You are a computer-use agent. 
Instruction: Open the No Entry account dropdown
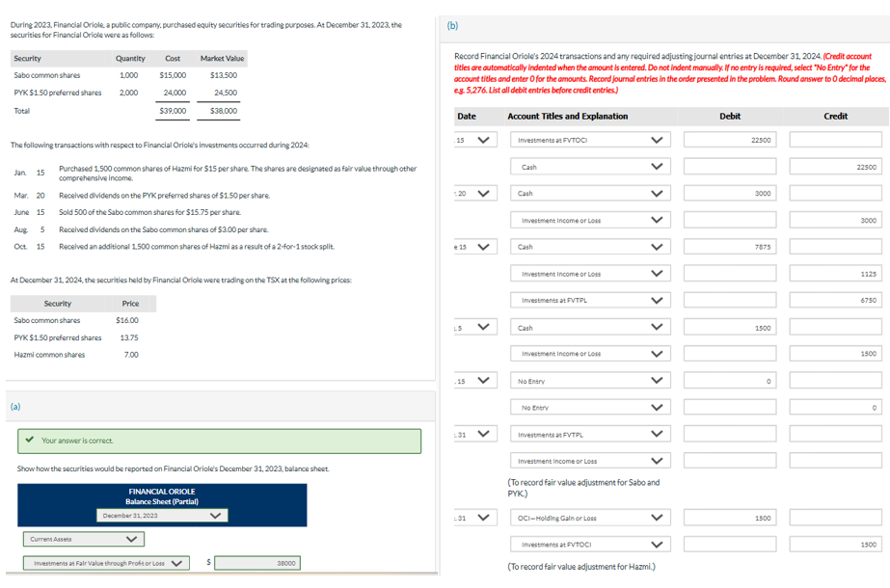click(657, 380)
